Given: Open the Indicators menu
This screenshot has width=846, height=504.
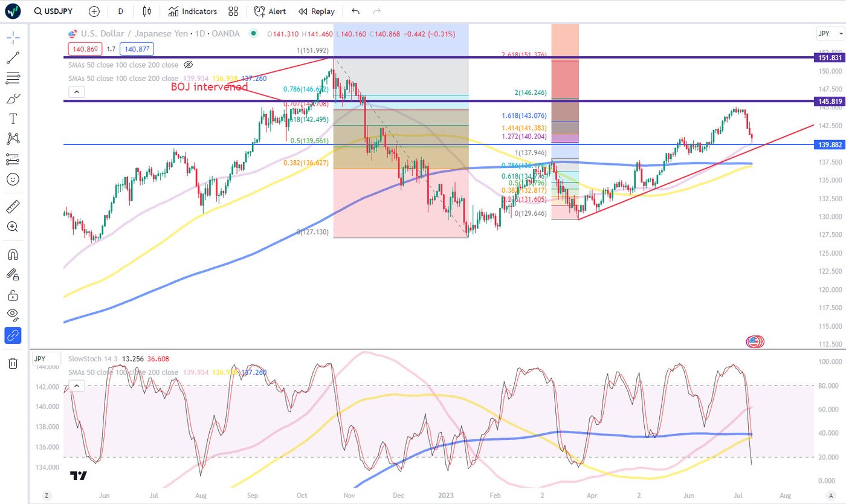Looking at the screenshot, I should pyautogui.click(x=192, y=11).
